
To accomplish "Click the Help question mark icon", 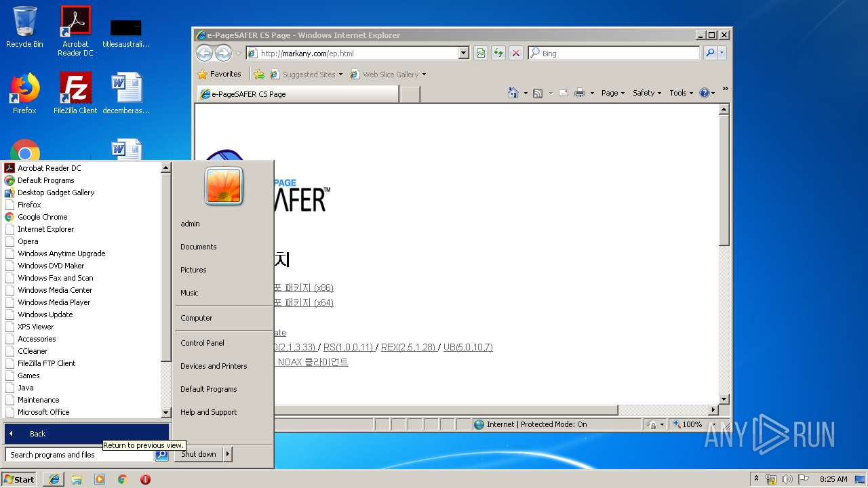I will [704, 93].
